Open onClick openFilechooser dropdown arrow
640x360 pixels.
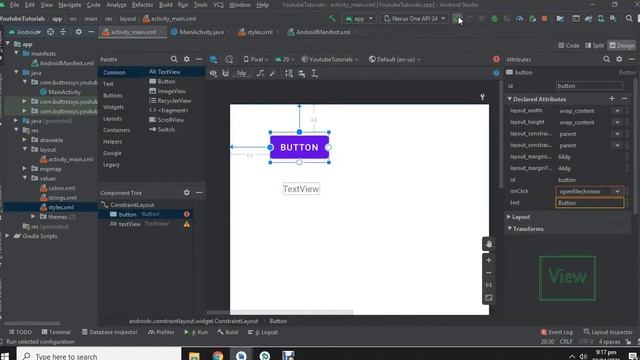[618, 191]
